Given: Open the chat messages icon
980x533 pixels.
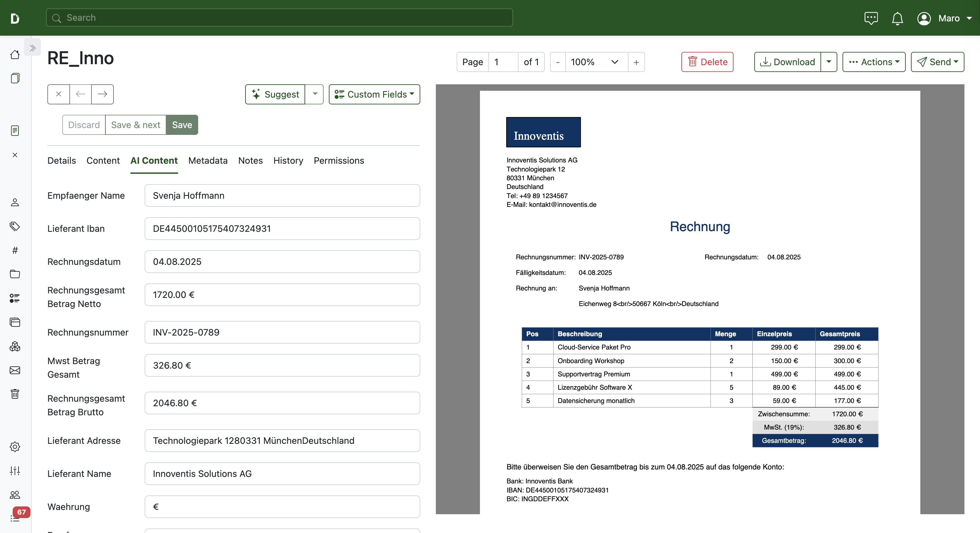Looking at the screenshot, I should (x=871, y=18).
